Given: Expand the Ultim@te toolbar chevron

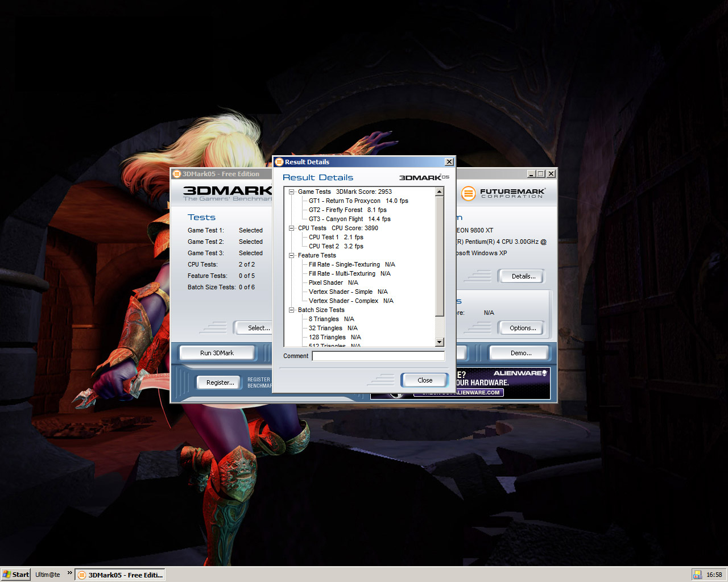Looking at the screenshot, I should [x=70, y=573].
